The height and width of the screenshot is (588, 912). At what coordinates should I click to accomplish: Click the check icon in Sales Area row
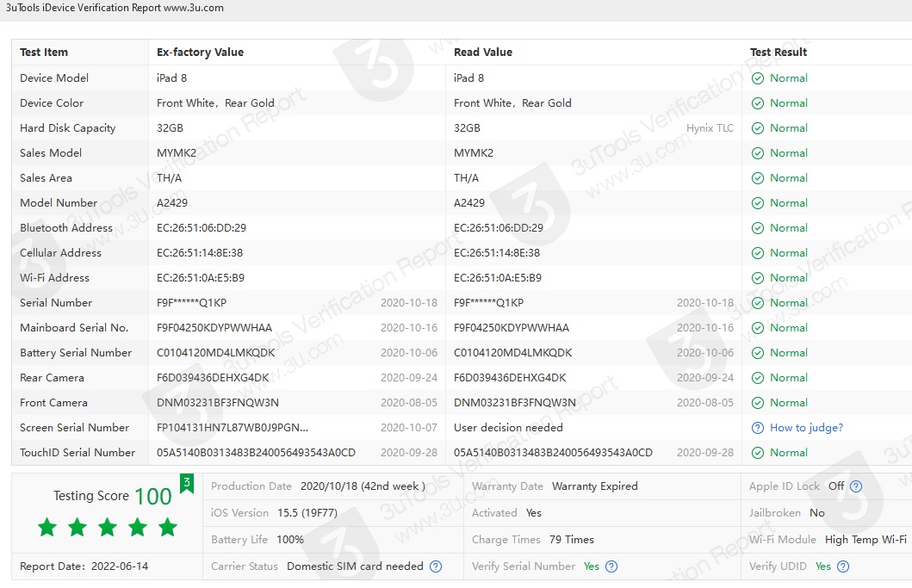(757, 178)
